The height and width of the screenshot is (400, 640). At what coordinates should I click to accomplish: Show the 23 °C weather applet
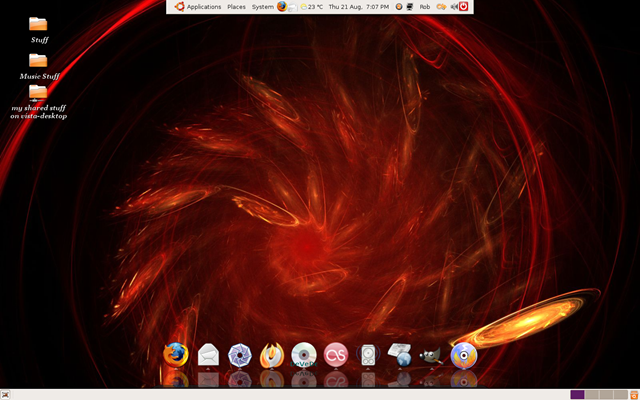tap(312, 7)
